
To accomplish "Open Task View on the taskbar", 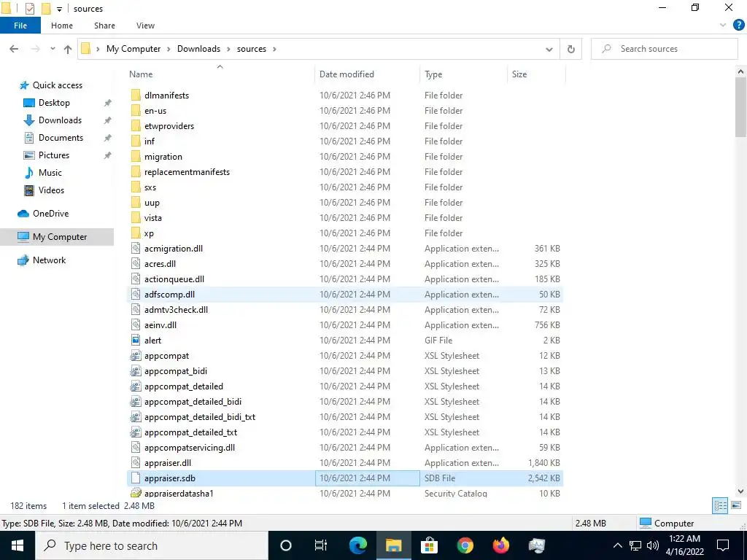I will pyautogui.click(x=321, y=545).
